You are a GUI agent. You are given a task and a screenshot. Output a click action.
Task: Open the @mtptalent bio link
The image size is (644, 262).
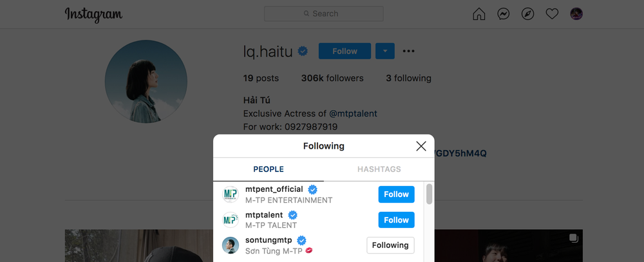(353, 114)
